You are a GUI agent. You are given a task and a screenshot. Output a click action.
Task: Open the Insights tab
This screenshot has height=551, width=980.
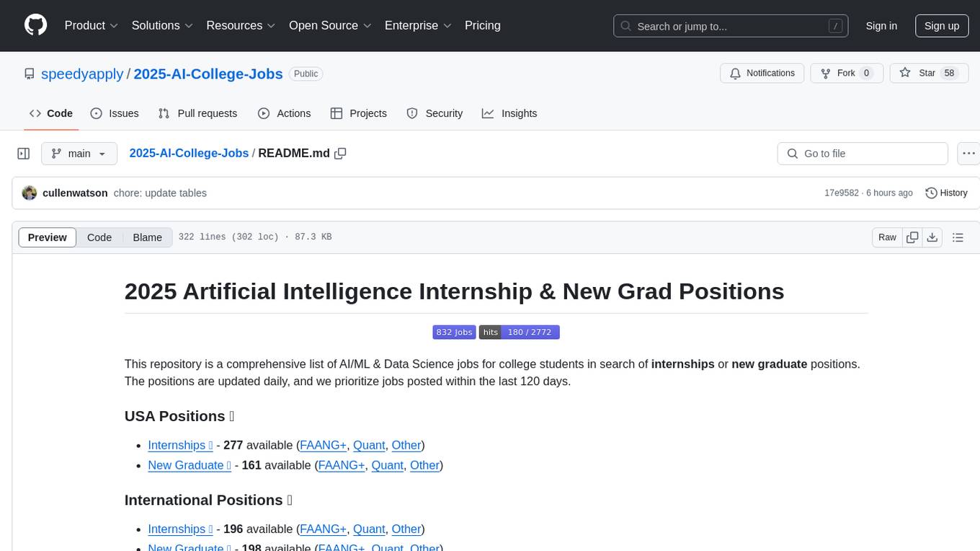coord(509,113)
